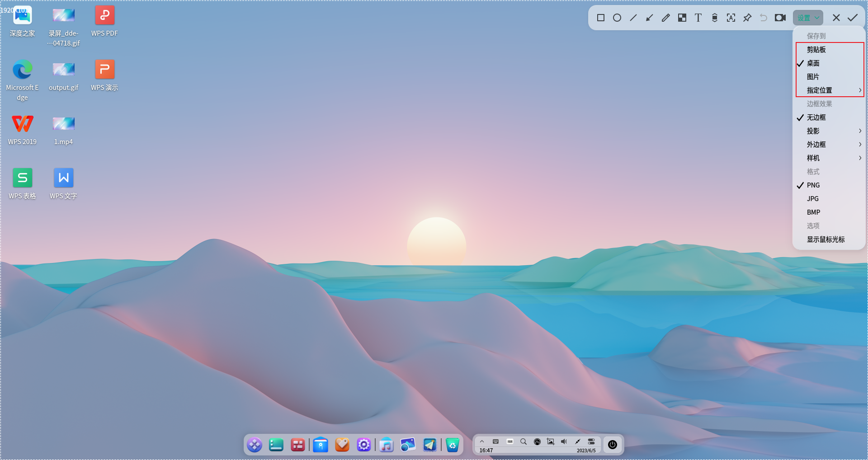The image size is (868, 460).
Task: Select the WPS 表格 desktop icon
Action: pyautogui.click(x=22, y=184)
